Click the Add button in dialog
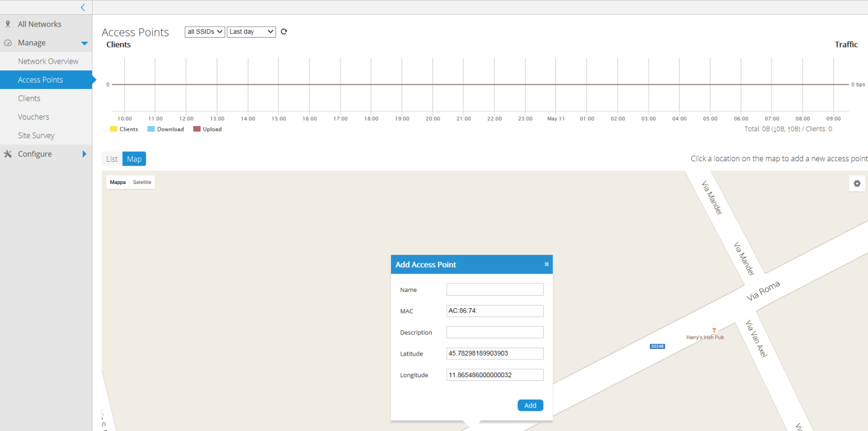 coord(530,405)
